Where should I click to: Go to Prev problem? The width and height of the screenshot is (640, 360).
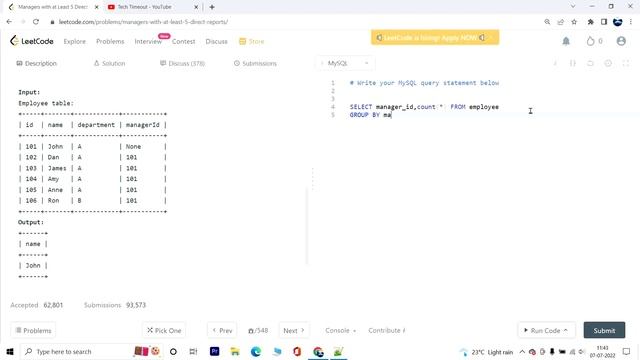222,330
